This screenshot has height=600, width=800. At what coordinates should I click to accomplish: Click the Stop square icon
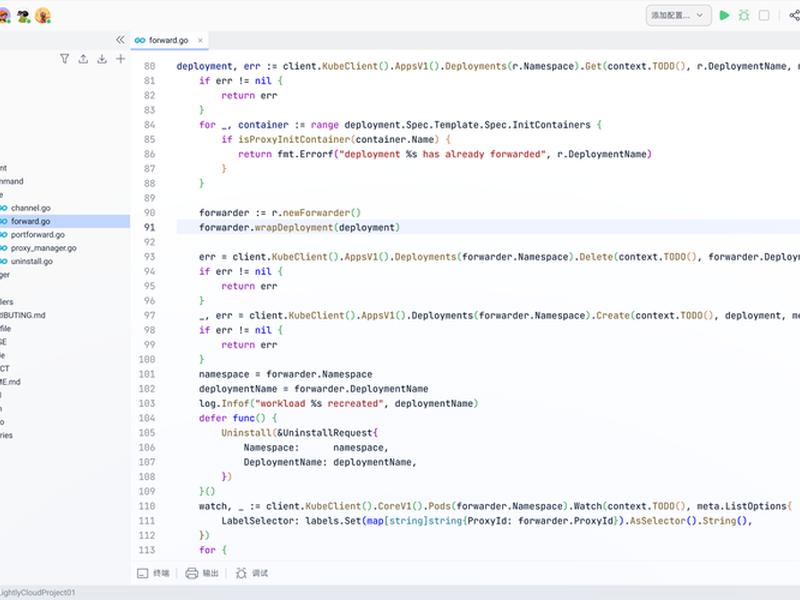click(764, 15)
